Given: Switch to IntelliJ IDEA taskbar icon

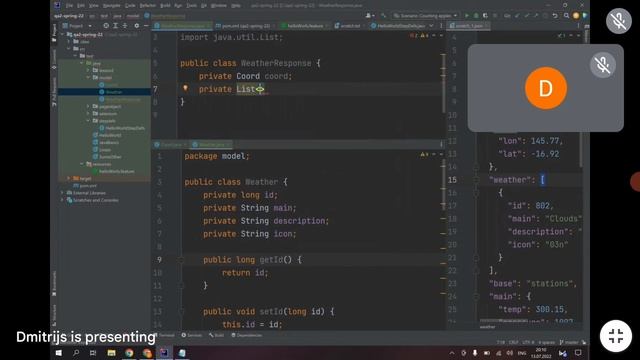Looking at the screenshot, I should [x=164, y=353].
